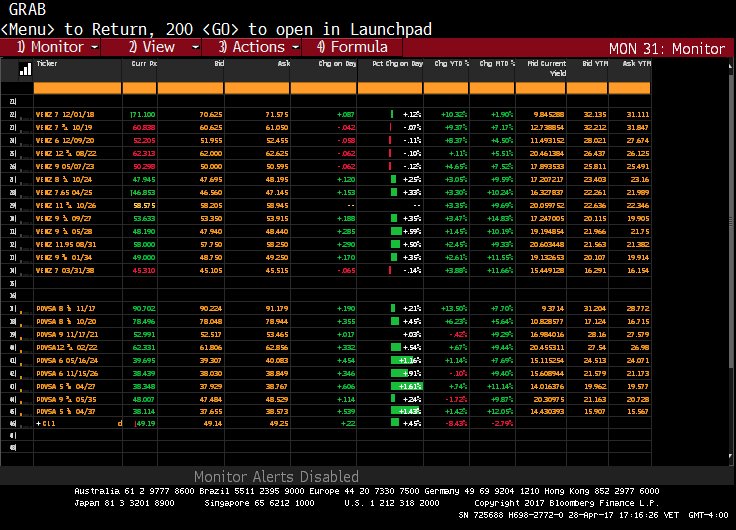This screenshot has height=530, width=736.
Task: Click the bar chart icon beside Ticker header
Action: coord(25,69)
